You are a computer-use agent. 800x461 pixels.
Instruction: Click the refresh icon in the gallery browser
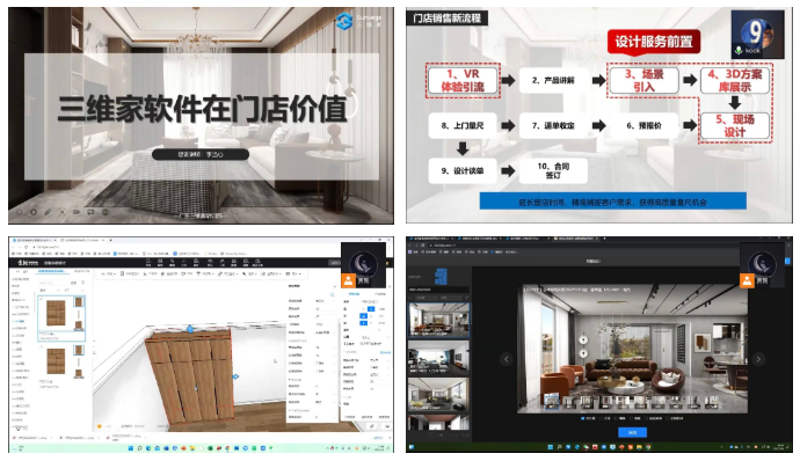(x=423, y=245)
